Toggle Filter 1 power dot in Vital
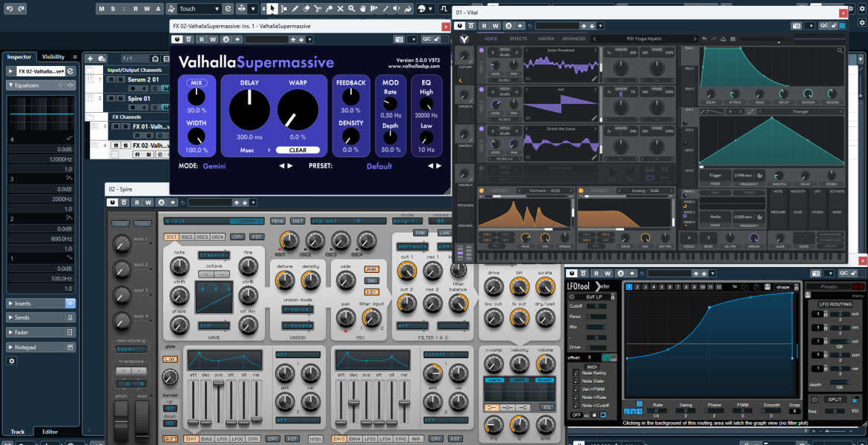868x445 pixels. point(481,191)
